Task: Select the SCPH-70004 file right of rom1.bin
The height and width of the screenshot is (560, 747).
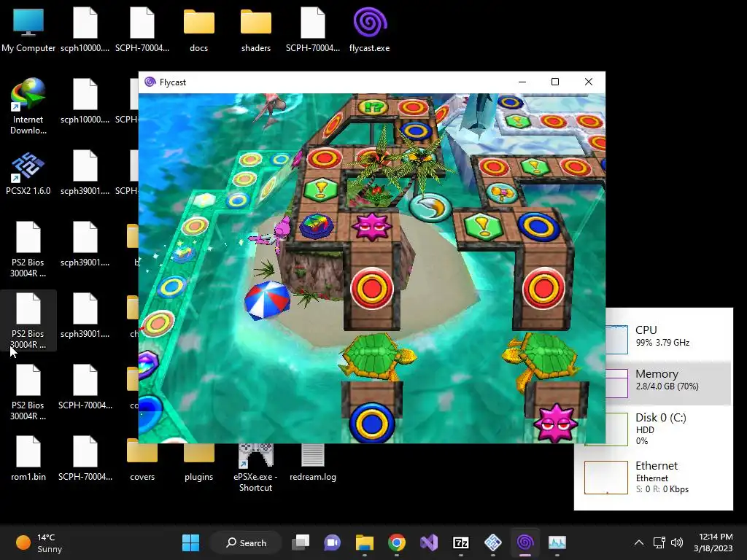Action: click(x=85, y=458)
